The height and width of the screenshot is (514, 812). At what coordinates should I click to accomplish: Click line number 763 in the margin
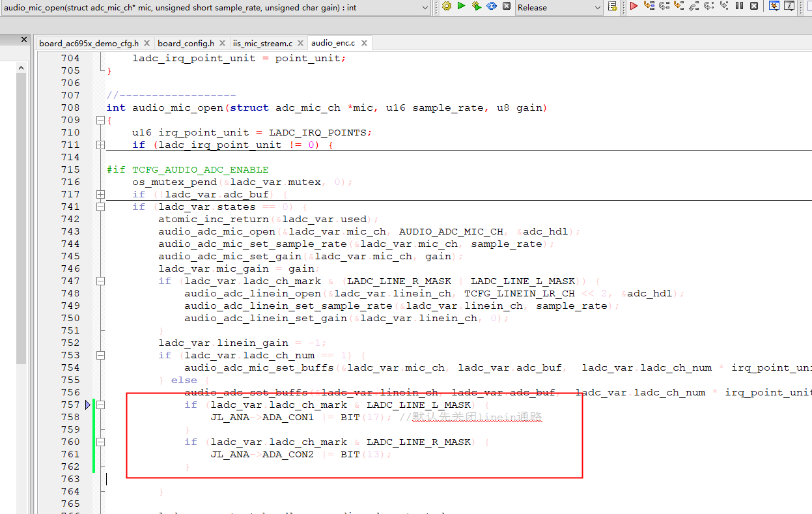pyautogui.click(x=70, y=479)
